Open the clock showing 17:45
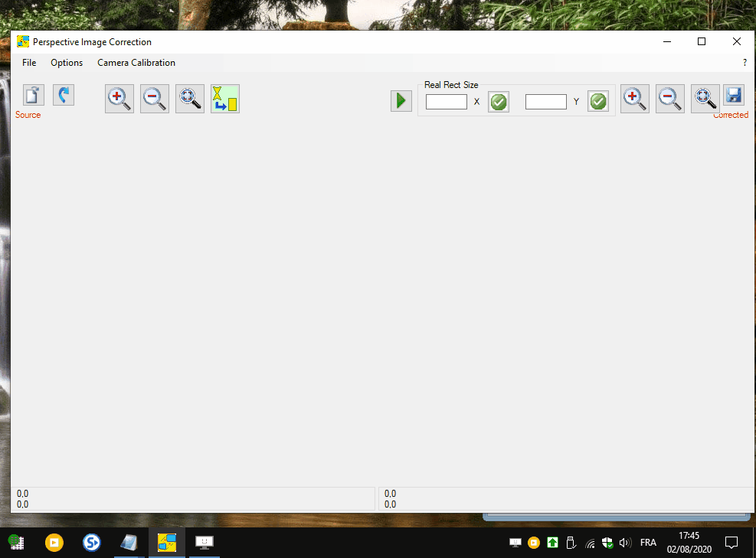 (689, 543)
